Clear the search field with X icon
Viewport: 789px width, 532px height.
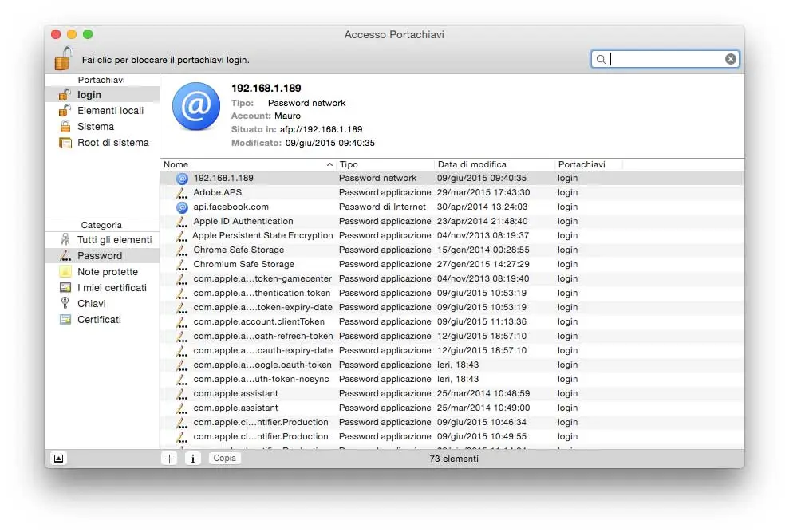click(x=730, y=59)
